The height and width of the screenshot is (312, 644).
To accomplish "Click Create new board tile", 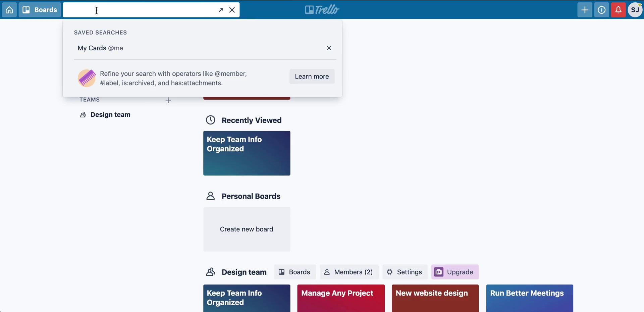I will [x=247, y=229].
